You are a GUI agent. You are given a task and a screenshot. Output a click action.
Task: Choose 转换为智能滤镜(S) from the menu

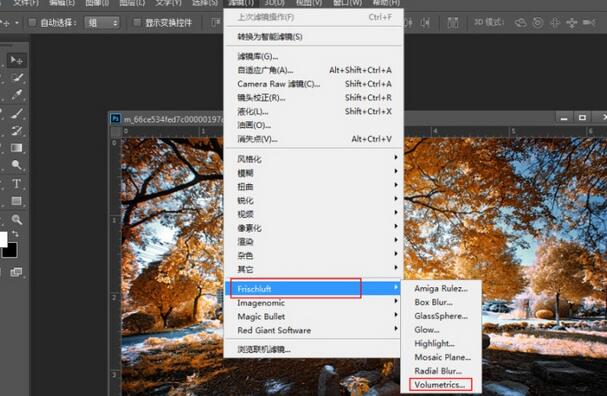coord(314,37)
